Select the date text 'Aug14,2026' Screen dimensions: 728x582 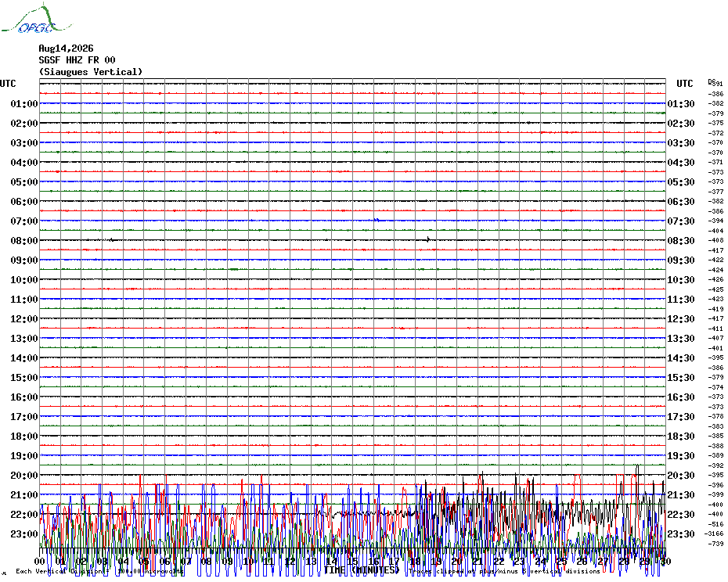(66, 48)
